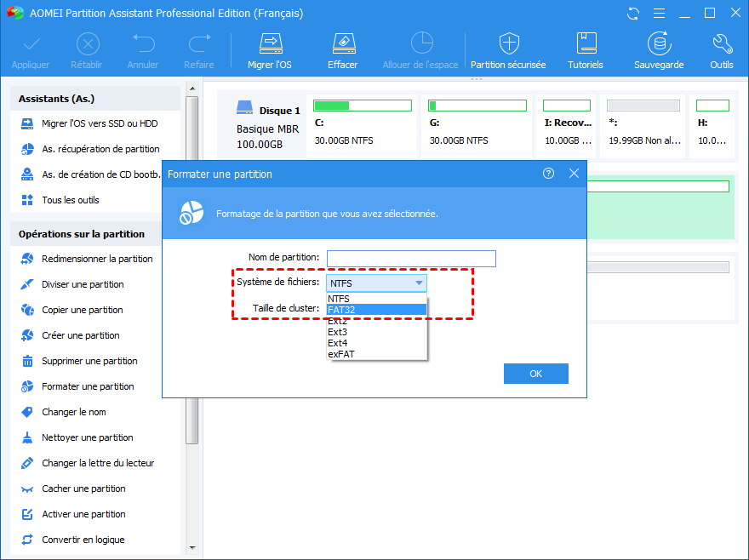This screenshot has height=560, width=749.
Task: Select the H: partition block
Action: [x=712, y=126]
